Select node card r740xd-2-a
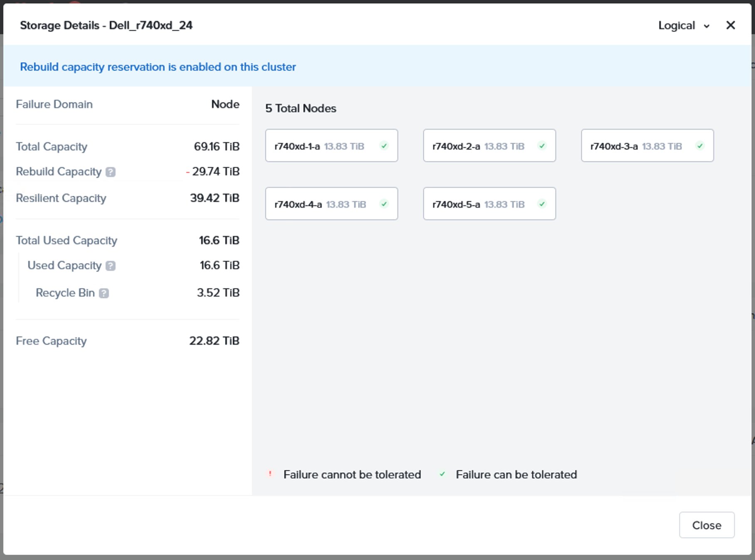Image resolution: width=755 pixels, height=560 pixels. (489, 145)
